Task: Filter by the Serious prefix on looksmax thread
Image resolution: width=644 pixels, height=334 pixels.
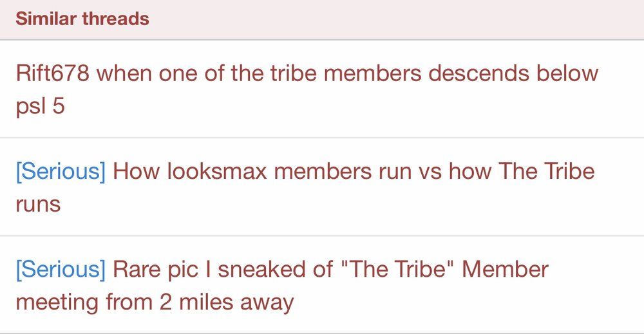Action: [61, 171]
